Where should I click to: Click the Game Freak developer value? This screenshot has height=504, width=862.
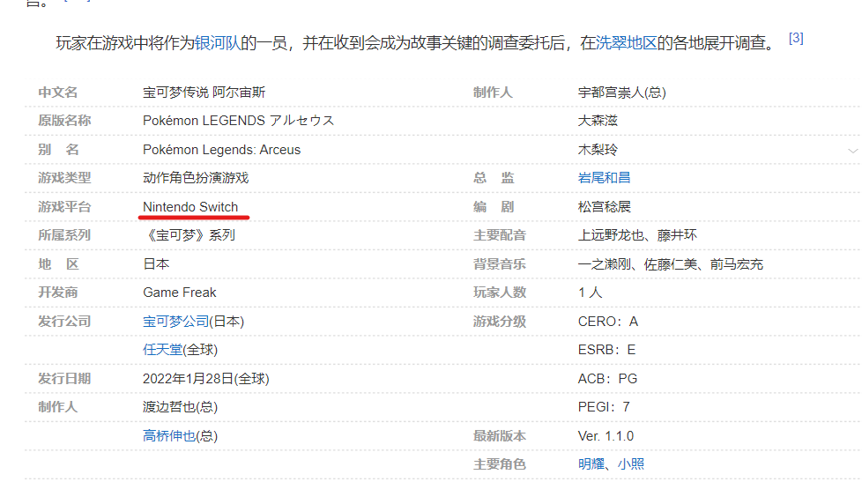[x=179, y=293]
